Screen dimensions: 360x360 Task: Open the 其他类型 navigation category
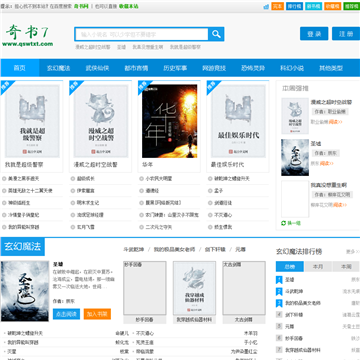click(x=331, y=68)
